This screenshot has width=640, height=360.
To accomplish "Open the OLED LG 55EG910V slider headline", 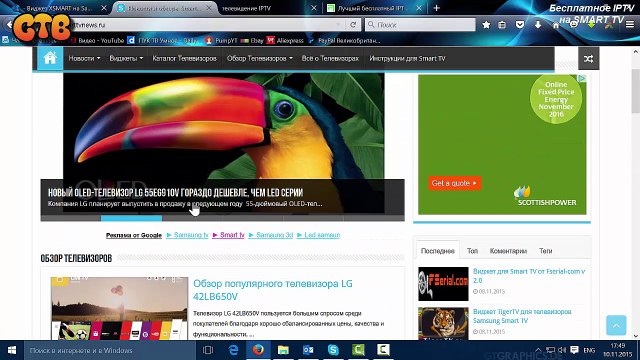I will point(176,193).
